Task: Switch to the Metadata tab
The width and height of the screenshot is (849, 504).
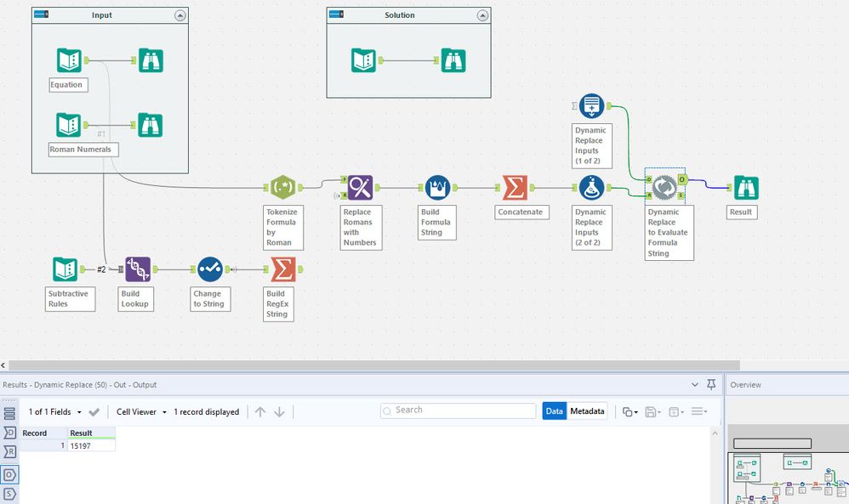Action: pyautogui.click(x=587, y=411)
